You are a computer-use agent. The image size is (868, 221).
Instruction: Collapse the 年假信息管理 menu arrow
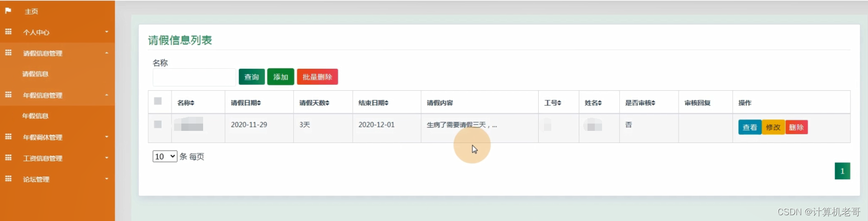(x=107, y=95)
